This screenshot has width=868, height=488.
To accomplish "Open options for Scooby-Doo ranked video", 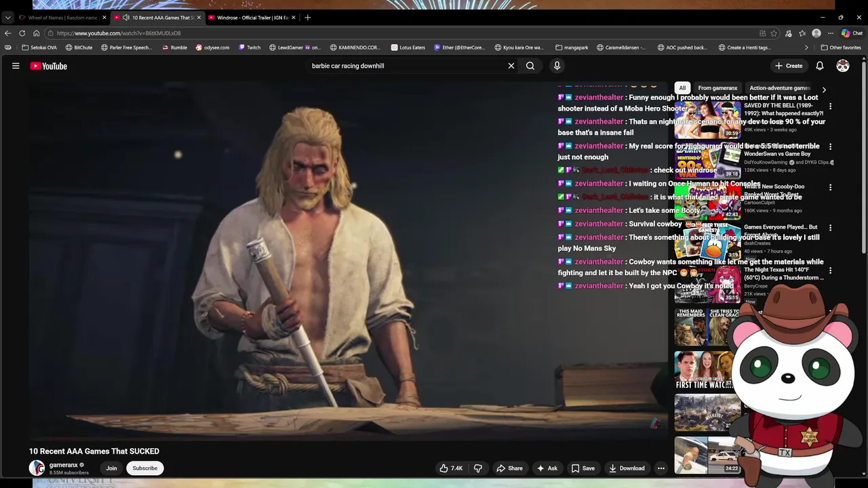I will pos(830,187).
